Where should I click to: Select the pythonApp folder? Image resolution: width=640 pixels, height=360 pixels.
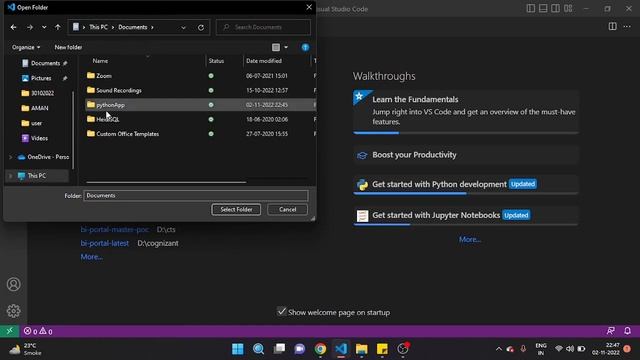(200, 105)
